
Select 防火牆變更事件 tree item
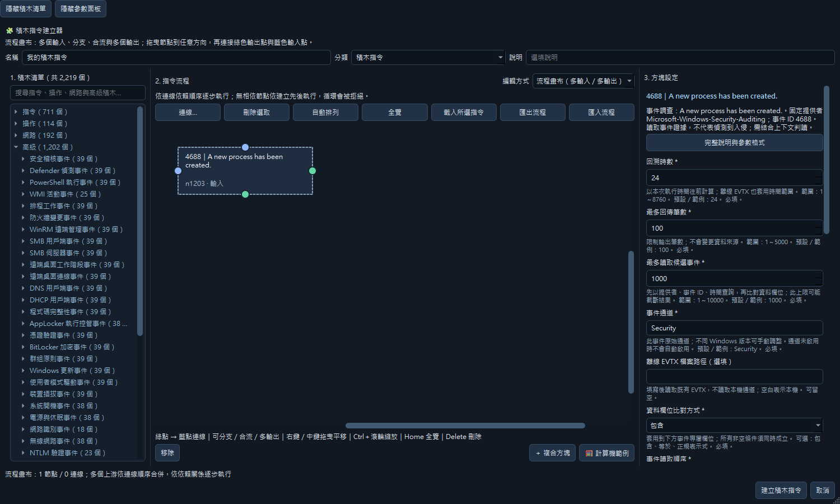[67, 218]
